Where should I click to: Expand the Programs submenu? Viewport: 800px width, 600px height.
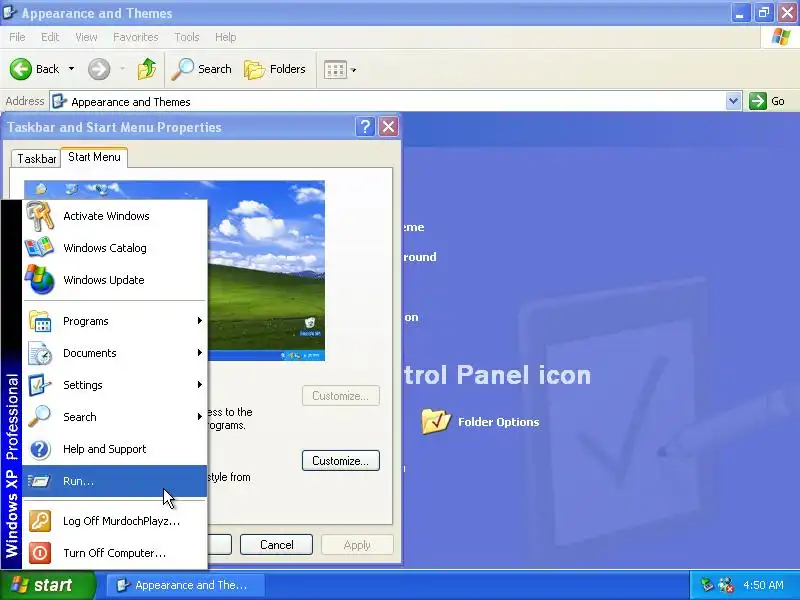tap(115, 321)
